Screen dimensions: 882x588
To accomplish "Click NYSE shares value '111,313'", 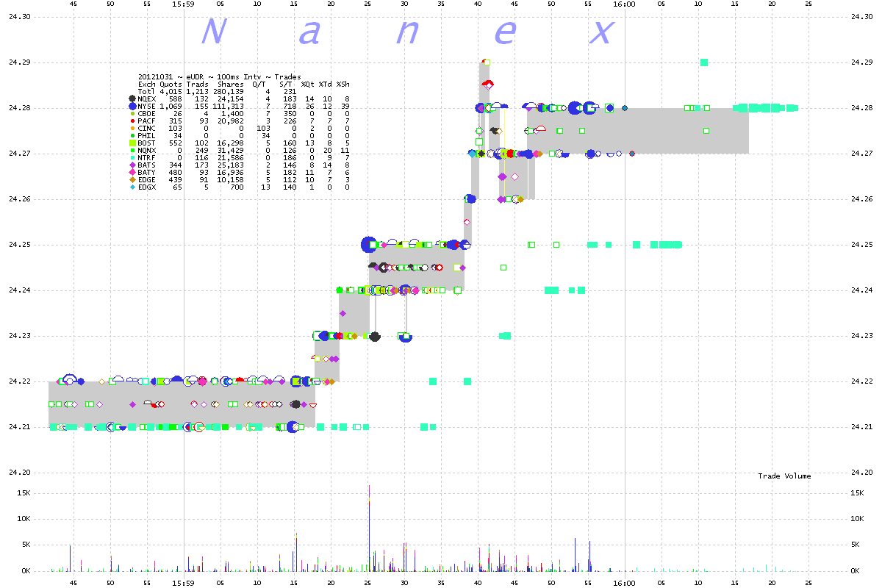I will point(227,106).
